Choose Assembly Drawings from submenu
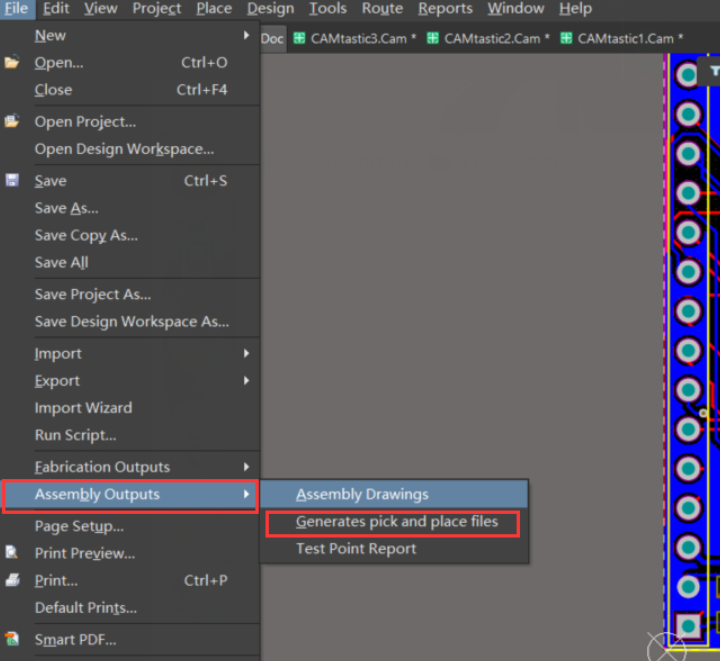The width and height of the screenshot is (720, 661). pos(394,494)
